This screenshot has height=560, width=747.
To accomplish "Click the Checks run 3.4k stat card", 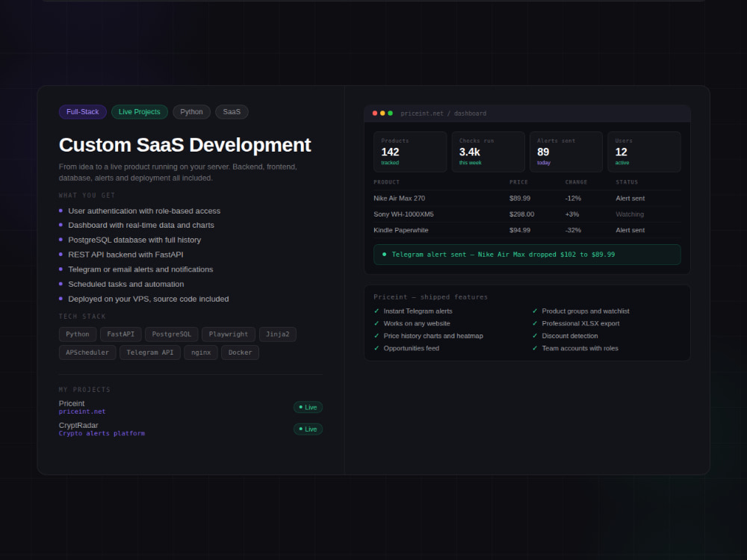I will point(489,152).
